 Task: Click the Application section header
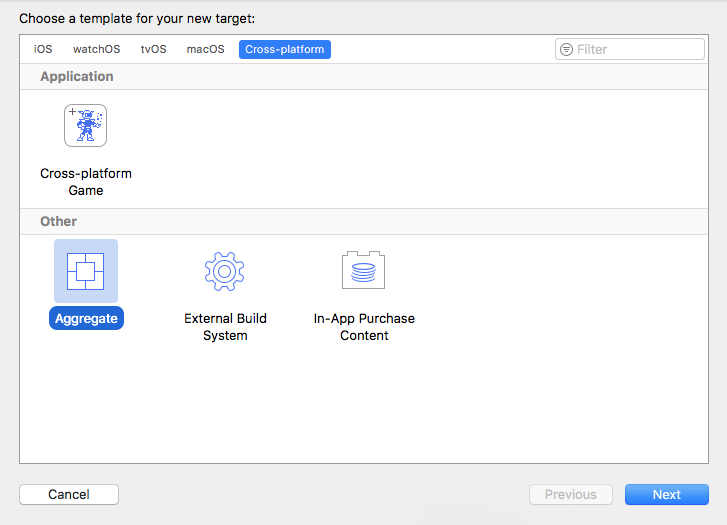click(77, 76)
